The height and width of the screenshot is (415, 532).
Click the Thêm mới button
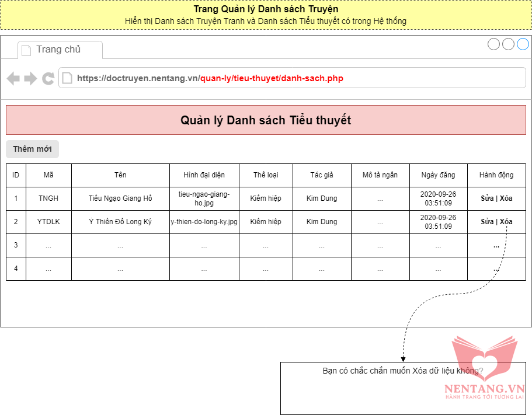click(x=33, y=149)
